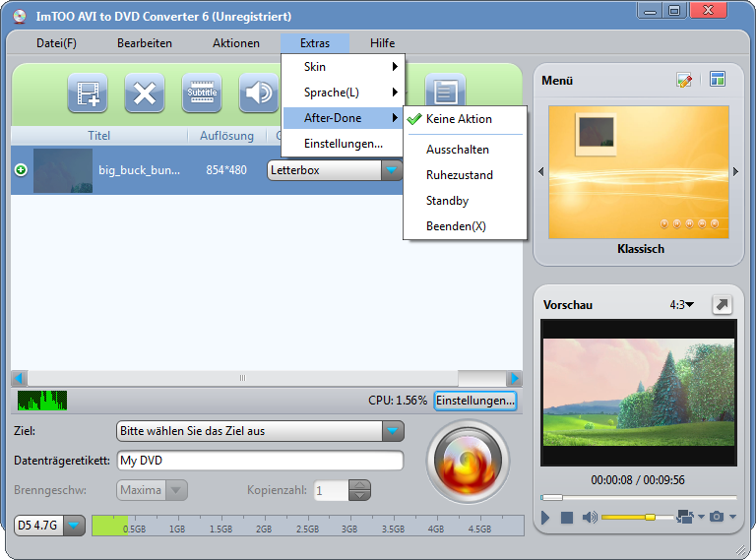
Task: Click the add video file toolbar icon
Action: (x=88, y=93)
